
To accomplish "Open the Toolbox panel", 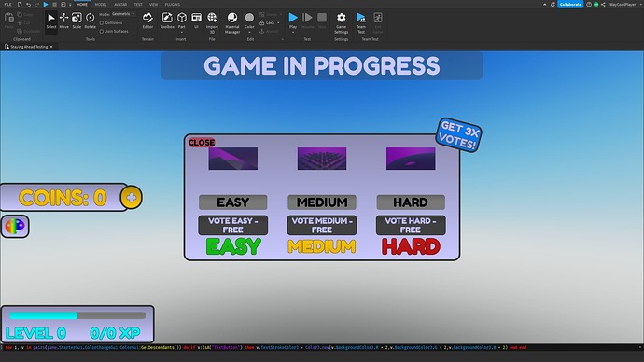I will pyautogui.click(x=167, y=21).
